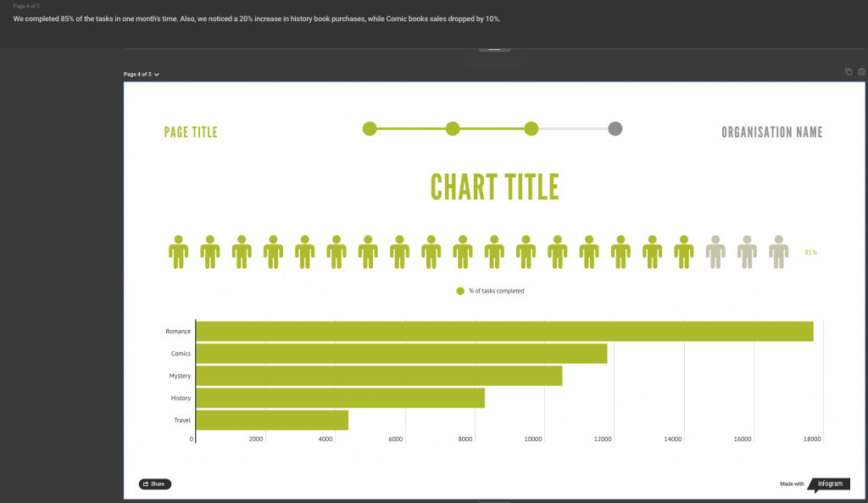Click the Romance bar in the chart
This screenshot has width=868, height=503.
coord(504,332)
